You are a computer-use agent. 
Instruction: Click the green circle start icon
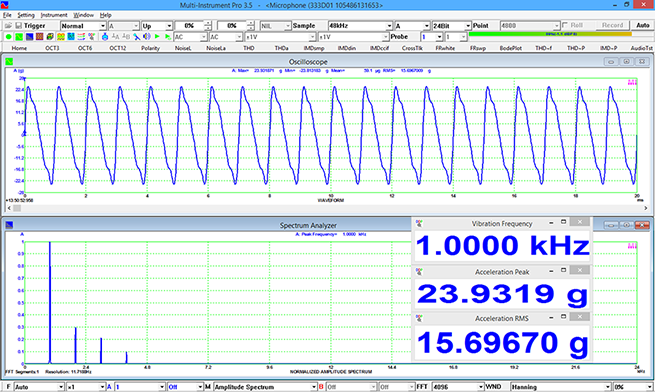tap(8, 37)
